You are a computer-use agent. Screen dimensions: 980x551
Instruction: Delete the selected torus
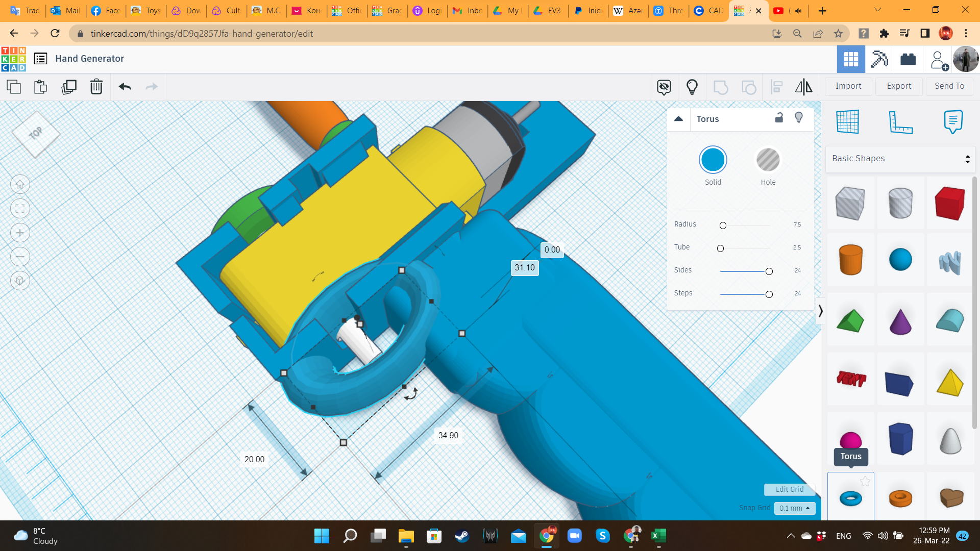[x=96, y=87]
